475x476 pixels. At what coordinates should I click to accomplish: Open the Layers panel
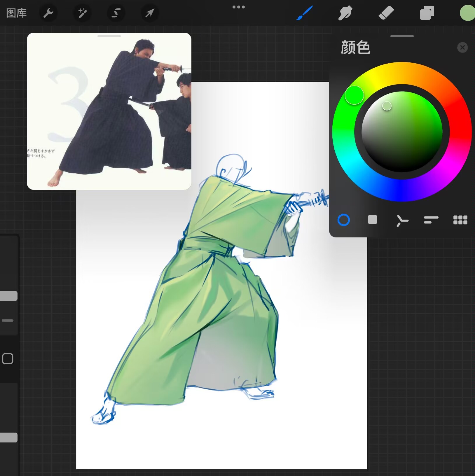pyautogui.click(x=427, y=13)
